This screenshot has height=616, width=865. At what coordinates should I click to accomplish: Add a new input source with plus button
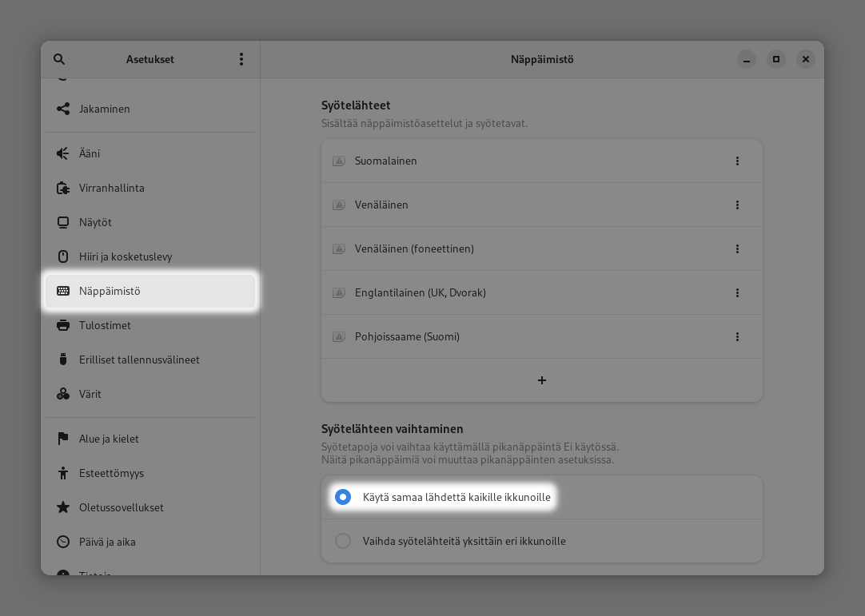(542, 380)
